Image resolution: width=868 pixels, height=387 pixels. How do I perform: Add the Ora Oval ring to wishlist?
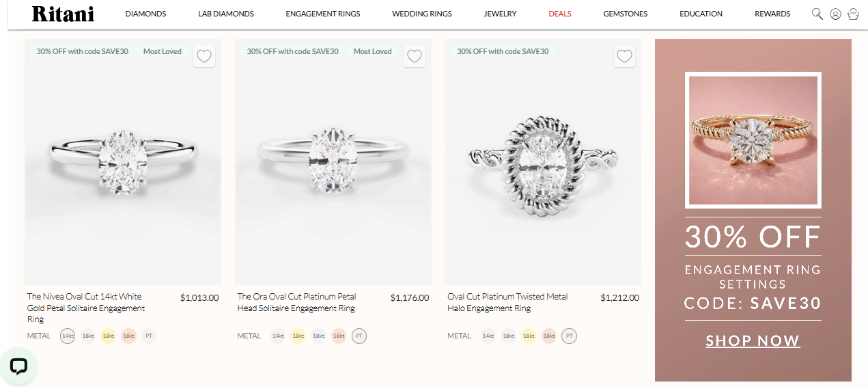(415, 57)
